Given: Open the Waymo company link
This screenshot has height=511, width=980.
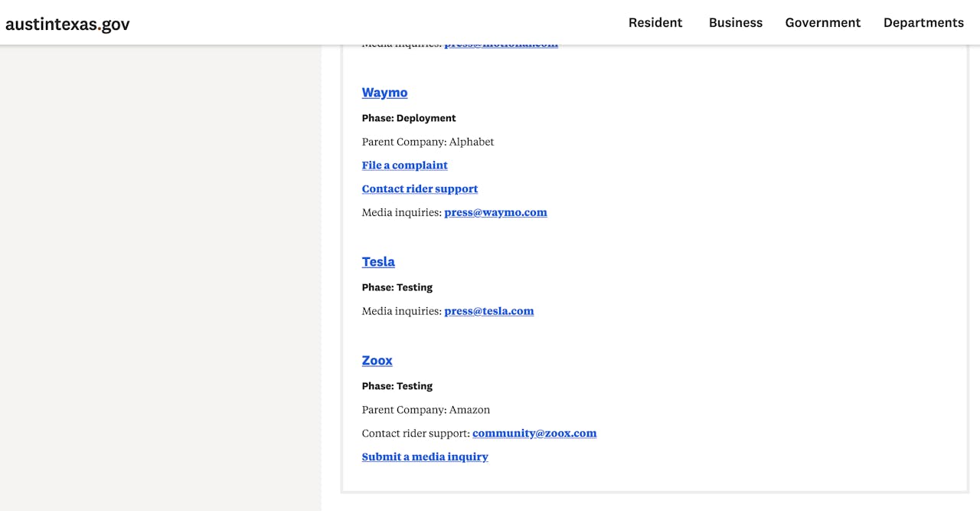Looking at the screenshot, I should coord(384,92).
